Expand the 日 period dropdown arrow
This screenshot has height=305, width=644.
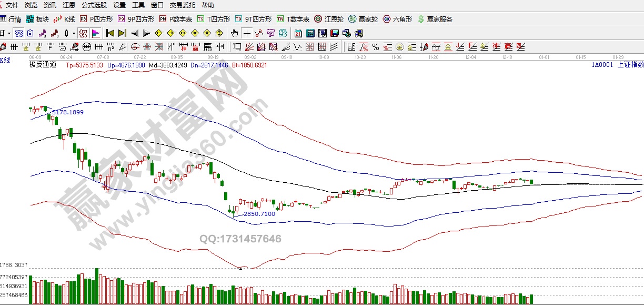pyautogui.click(x=9, y=33)
